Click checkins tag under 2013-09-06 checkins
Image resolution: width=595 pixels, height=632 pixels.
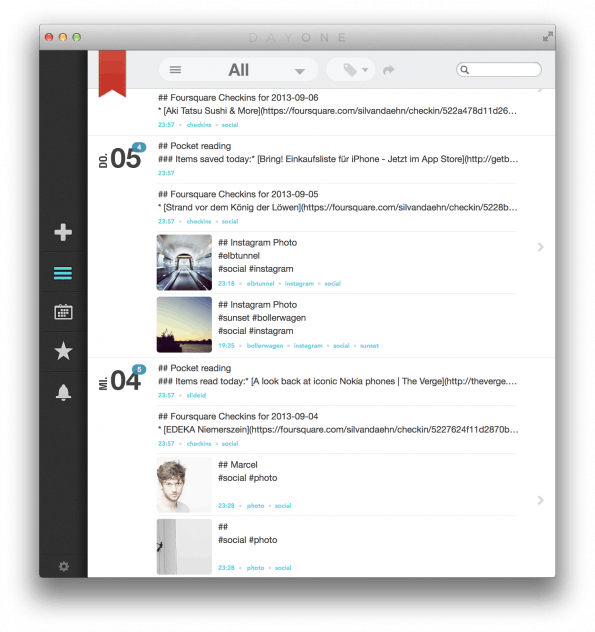199,125
